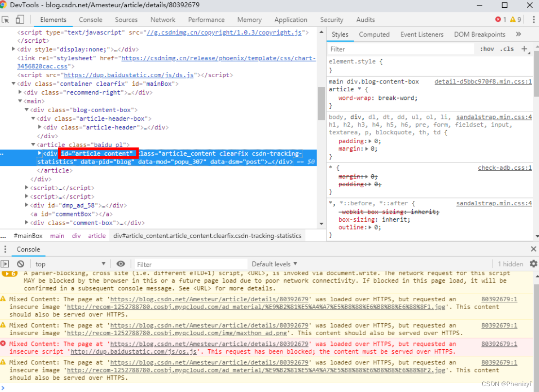539x392 pixels.
Task: Select #mainBox in the breadcrumb bar
Action: point(28,236)
